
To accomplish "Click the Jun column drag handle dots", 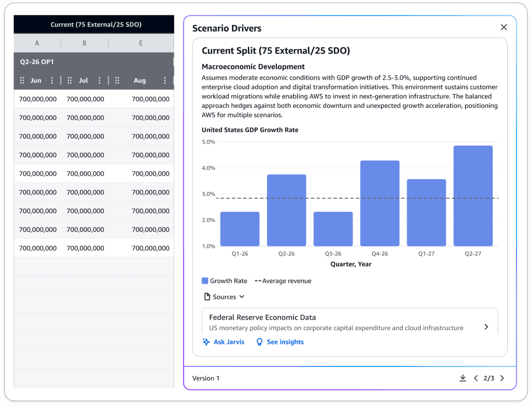I will tap(22, 80).
